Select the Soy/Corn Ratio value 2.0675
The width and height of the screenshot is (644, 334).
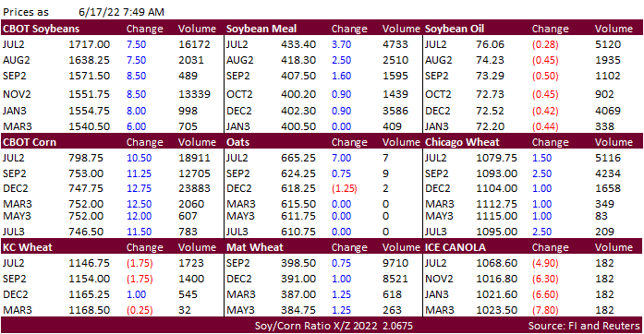[397, 326]
